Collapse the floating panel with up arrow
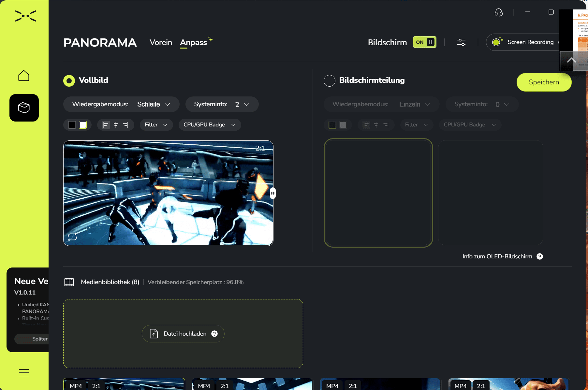The width and height of the screenshot is (588, 390). click(x=571, y=60)
